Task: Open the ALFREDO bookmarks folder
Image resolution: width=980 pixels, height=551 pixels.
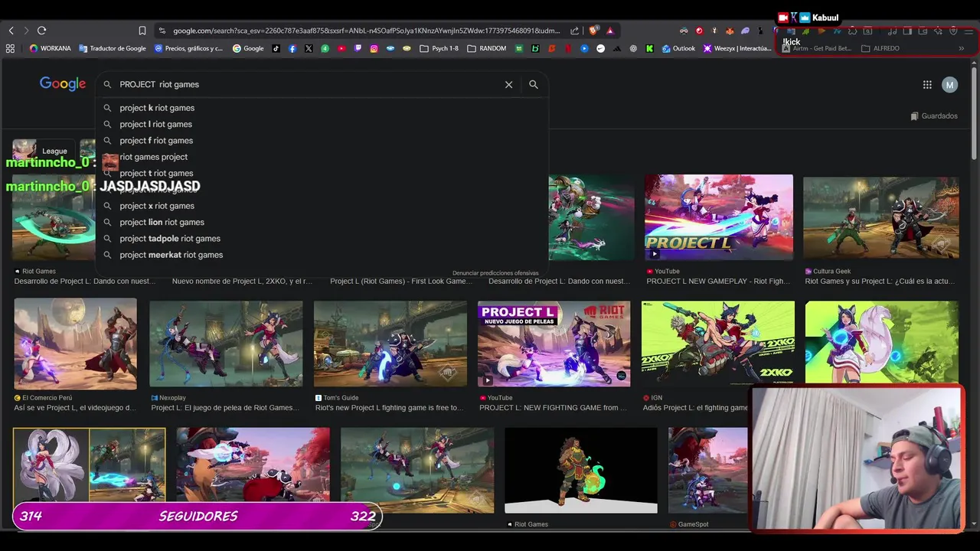Action: tap(880, 48)
